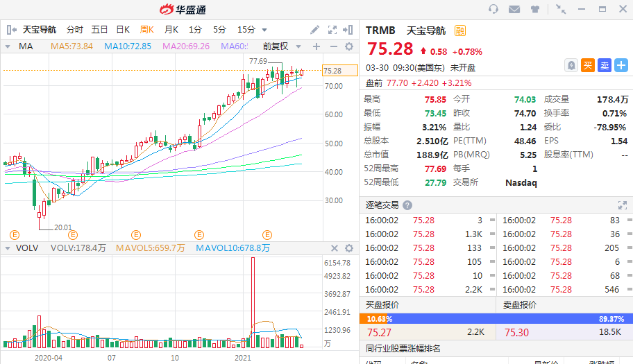Click MA5:73.84 indicator label
This screenshot has width=633, height=364.
[71, 46]
